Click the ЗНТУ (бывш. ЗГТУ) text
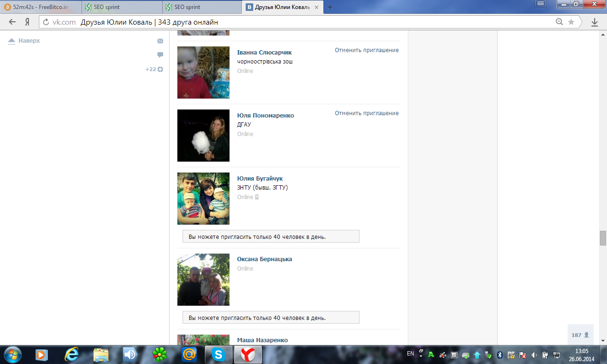607x364 pixels. coord(263,188)
